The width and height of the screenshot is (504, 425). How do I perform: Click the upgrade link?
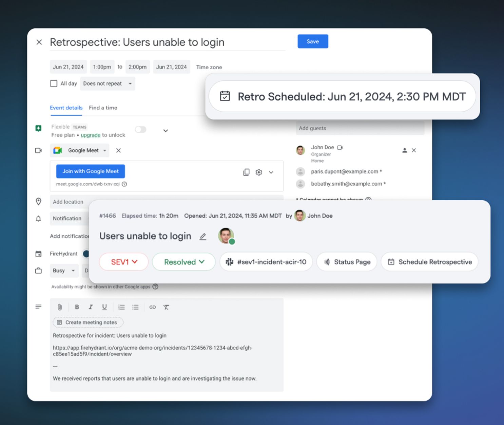tap(91, 135)
